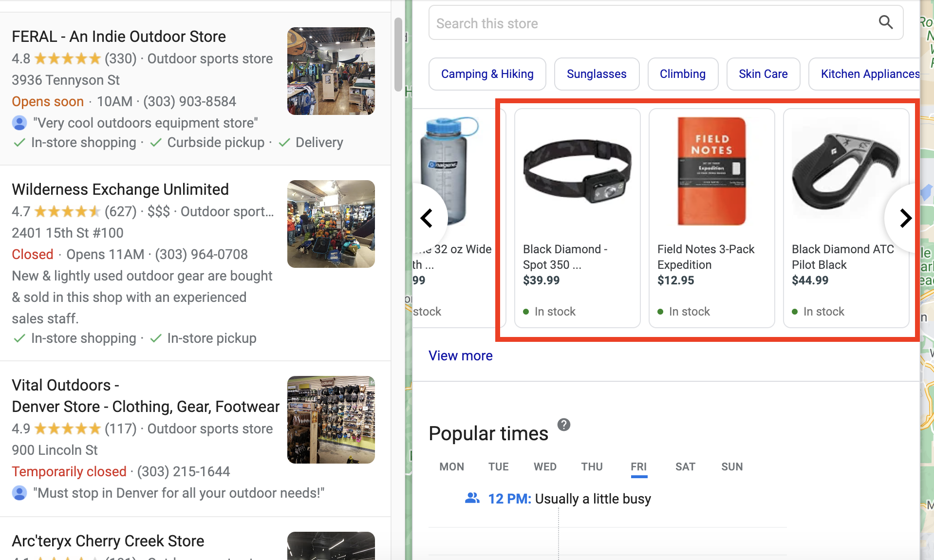Image resolution: width=934 pixels, height=560 pixels.
Task: Click the avatar beside the Vital Outdoors review
Action: 19,493
